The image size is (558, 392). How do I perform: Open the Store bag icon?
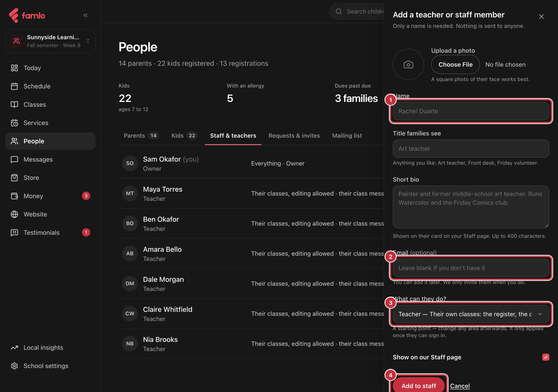click(x=14, y=178)
